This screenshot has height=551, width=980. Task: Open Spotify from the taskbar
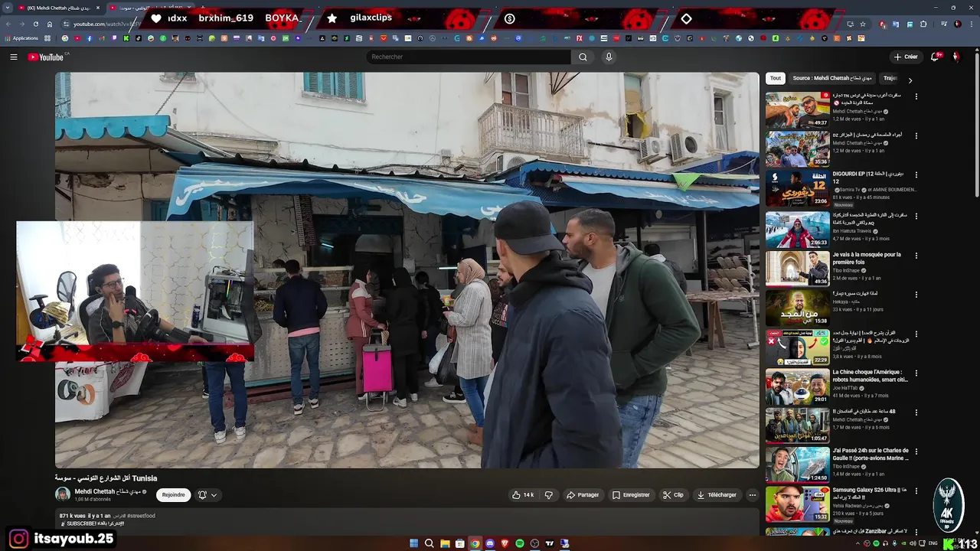tap(520, 543)
